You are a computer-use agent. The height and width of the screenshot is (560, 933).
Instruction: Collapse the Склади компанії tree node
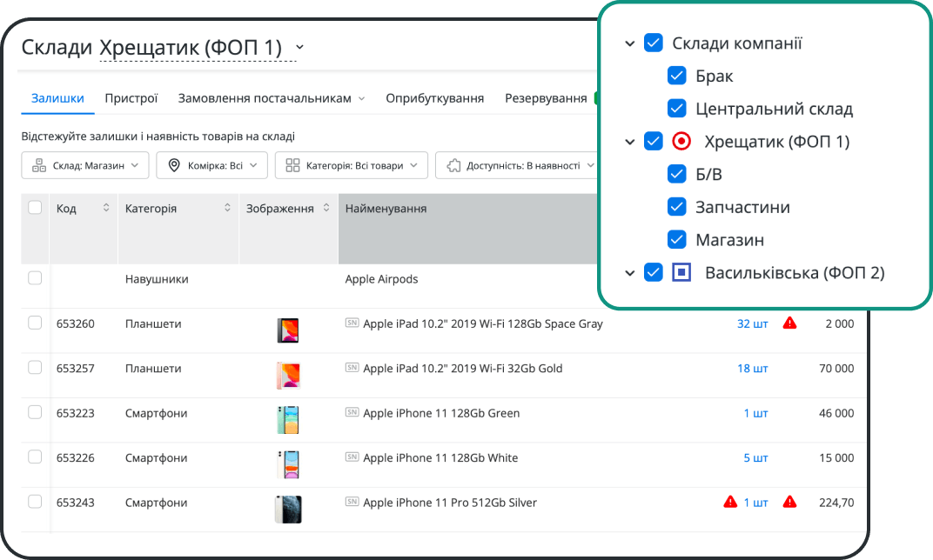coord(630,43)
